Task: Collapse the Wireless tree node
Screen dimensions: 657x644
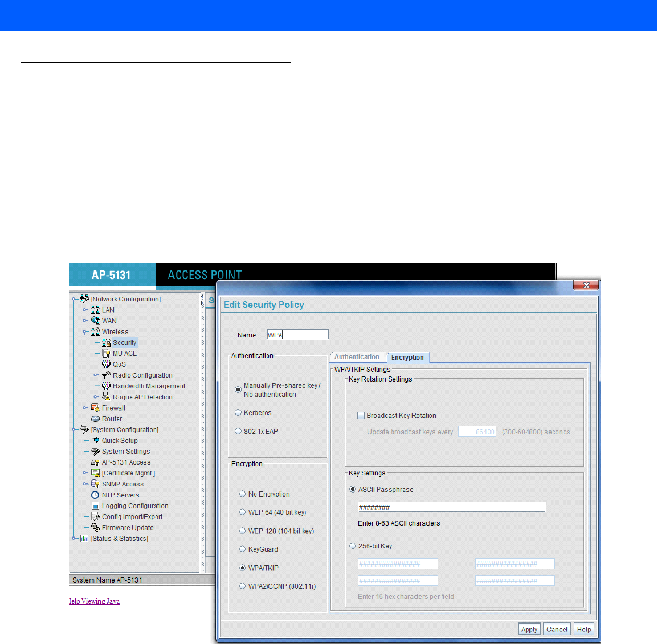Action: click(x=85, y=331)
